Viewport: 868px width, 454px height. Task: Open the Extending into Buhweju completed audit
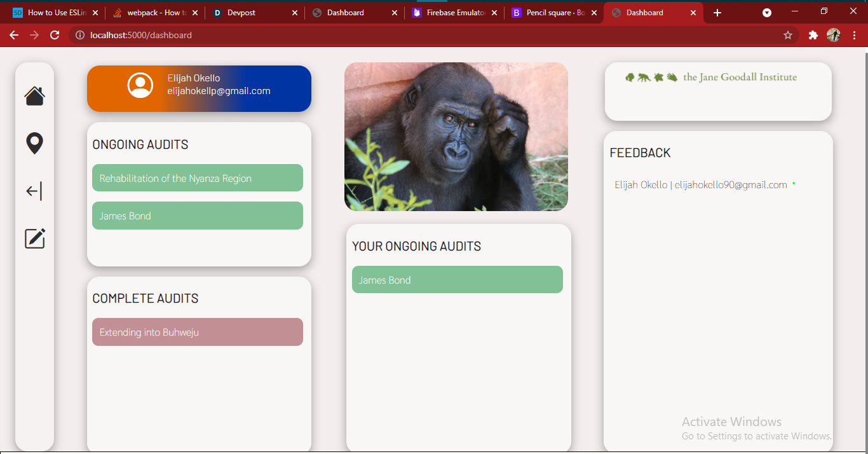[x=198, y=331]
